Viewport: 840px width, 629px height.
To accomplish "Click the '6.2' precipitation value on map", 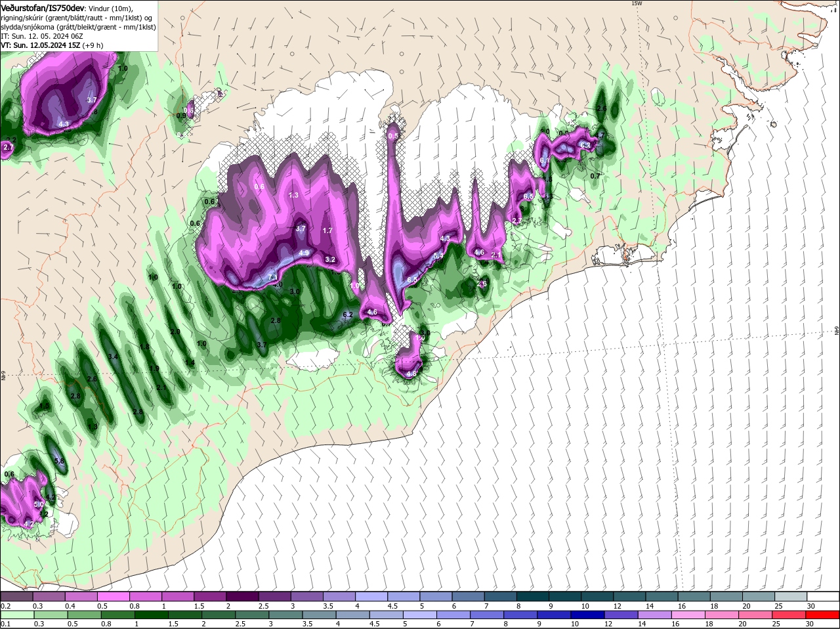I will click(x=348, y=314).
